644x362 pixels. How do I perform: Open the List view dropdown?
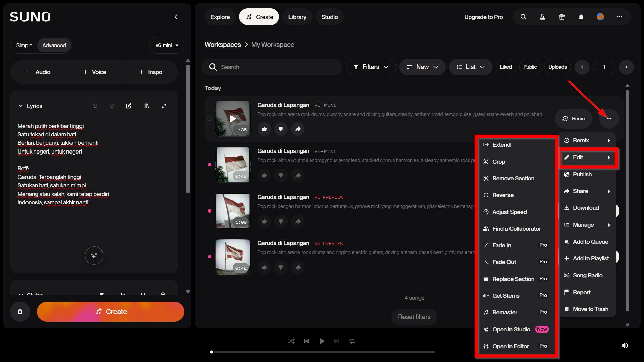point(471,67)
